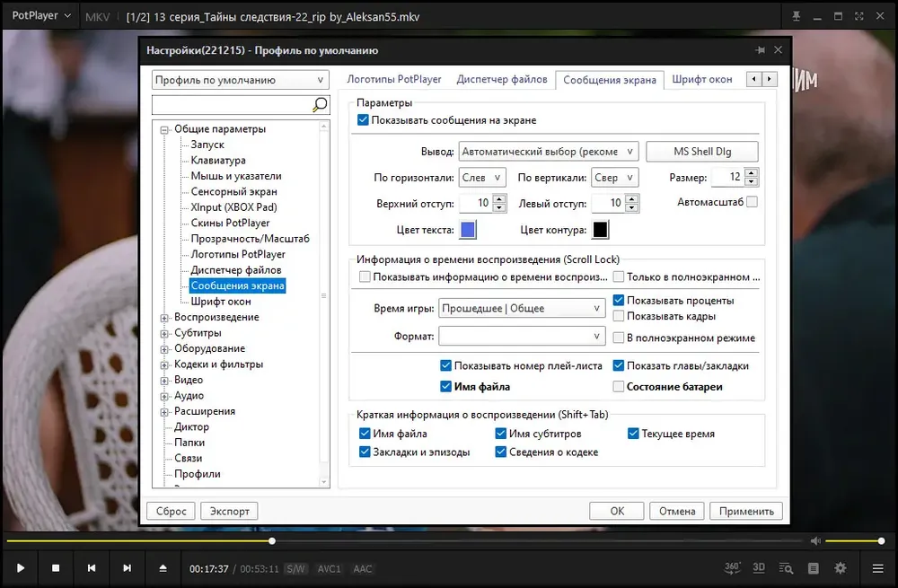Uncheck Текущее время checkbox
Screen dimensions: 898x588
pos(633,434)
